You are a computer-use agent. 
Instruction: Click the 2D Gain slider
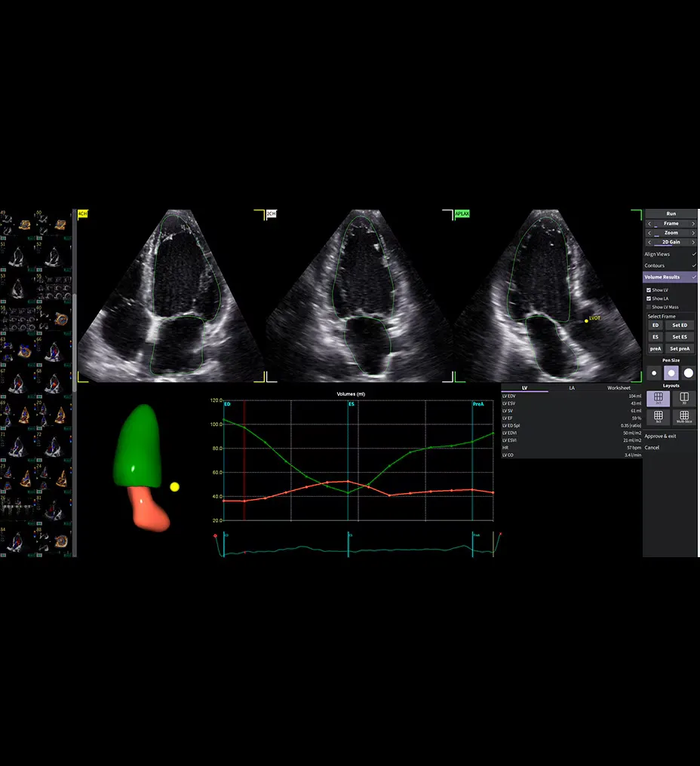(x=671, y=242)
